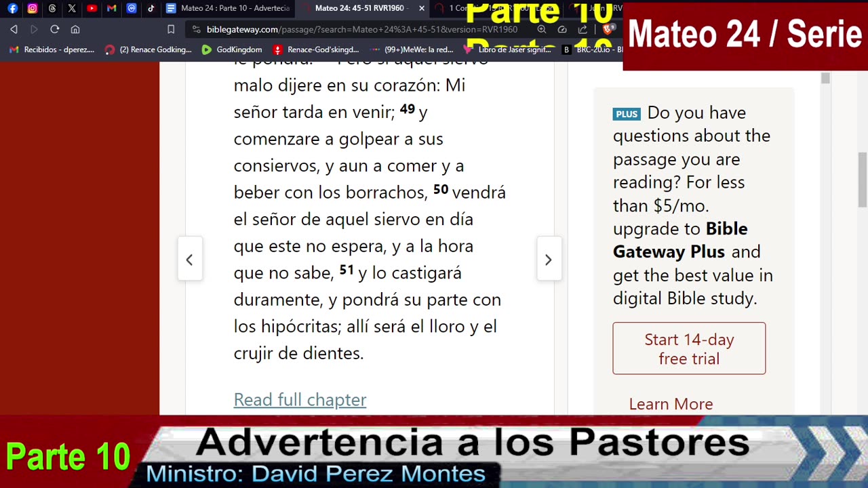This screenshot has width=868, height=488.
Task: Open the Instagram pinned tab
Action: (32, 9)
